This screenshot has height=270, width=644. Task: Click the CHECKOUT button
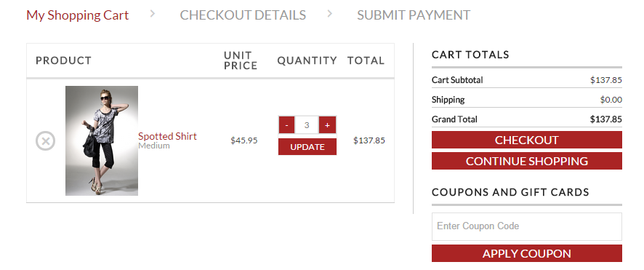coord(526,140)
